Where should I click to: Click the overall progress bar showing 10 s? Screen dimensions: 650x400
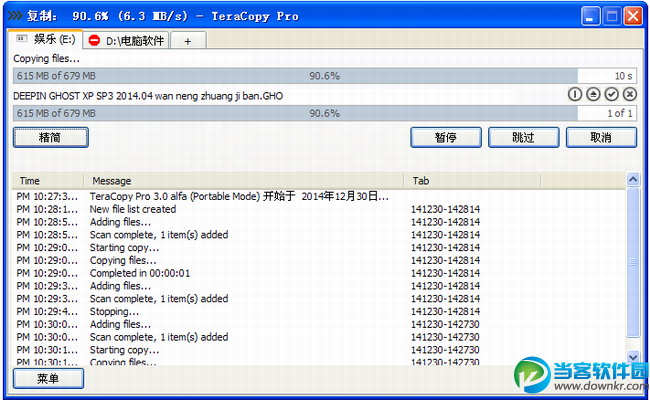(x=325, y=76)
